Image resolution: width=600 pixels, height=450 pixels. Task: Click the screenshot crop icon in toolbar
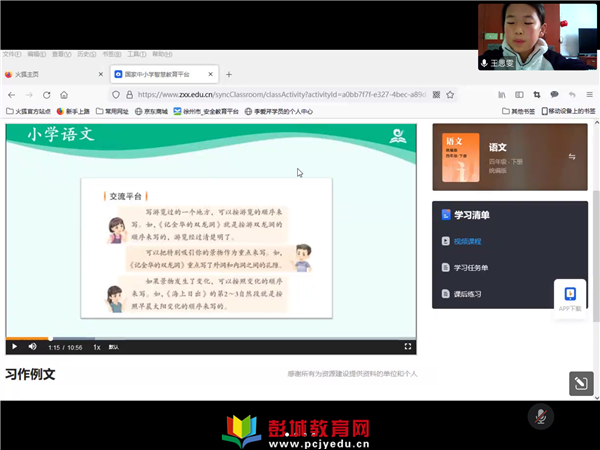click(537, 95)
